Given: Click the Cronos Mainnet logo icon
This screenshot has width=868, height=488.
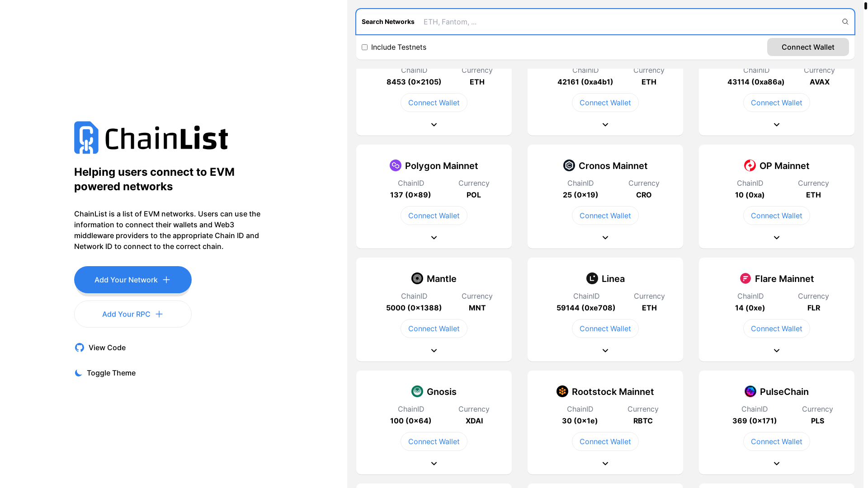Looking at the screenshot, I should 569,165.
